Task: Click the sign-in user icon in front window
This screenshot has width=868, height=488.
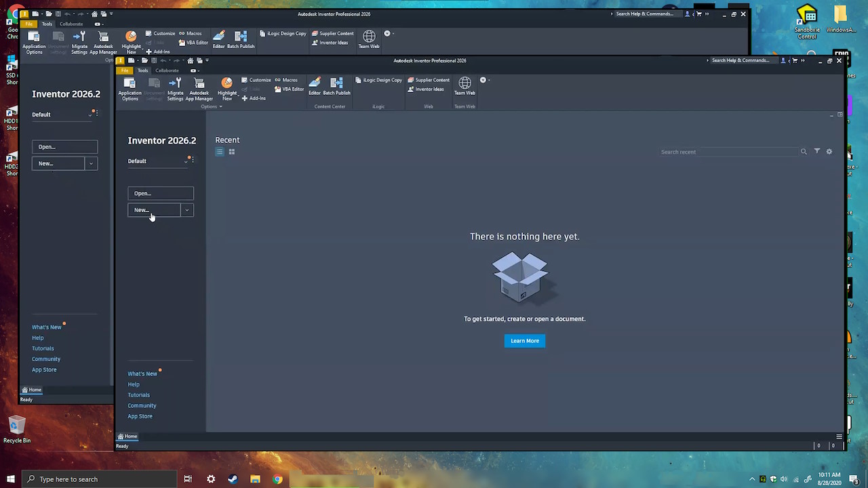Action: point(783,60)
